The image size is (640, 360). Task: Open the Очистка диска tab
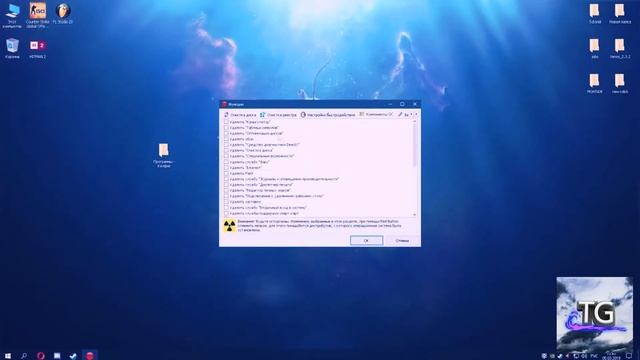(240, 115)
